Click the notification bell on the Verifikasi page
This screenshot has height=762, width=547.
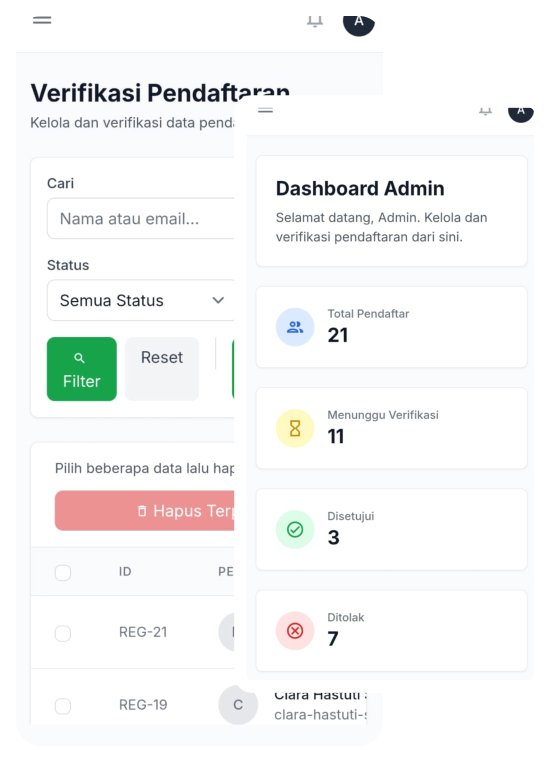315,22
